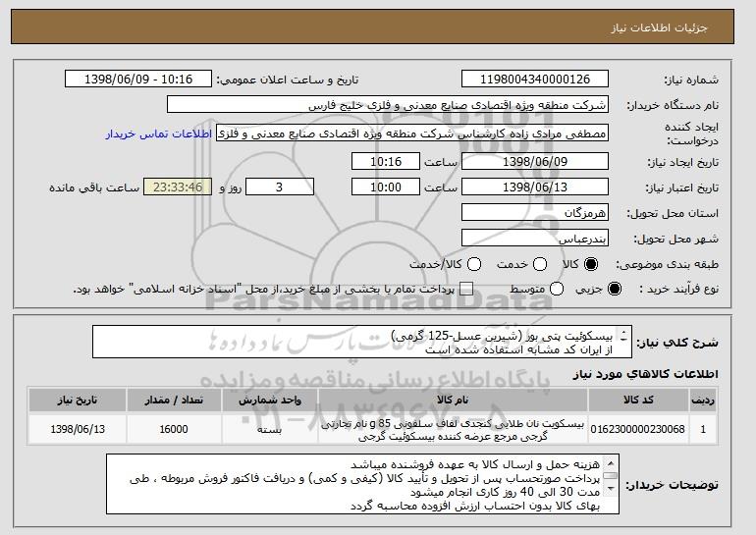Click the نام کالا column header
This screenshot has width=756, height=535.
click(x=453, y=401)
